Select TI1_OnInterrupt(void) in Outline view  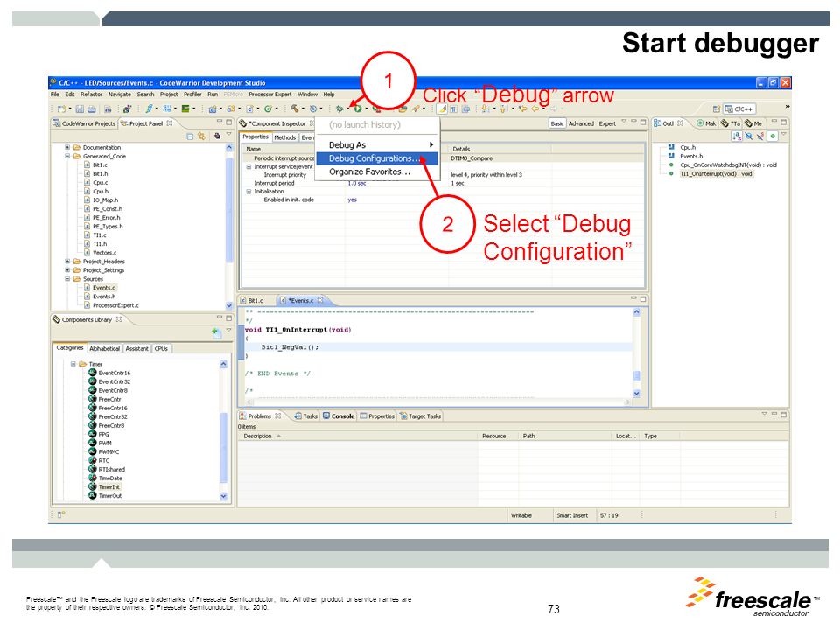[717, 173]
